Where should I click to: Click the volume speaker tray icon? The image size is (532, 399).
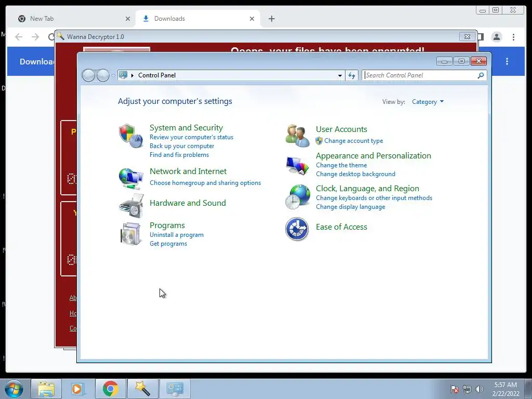pos(479,389)
